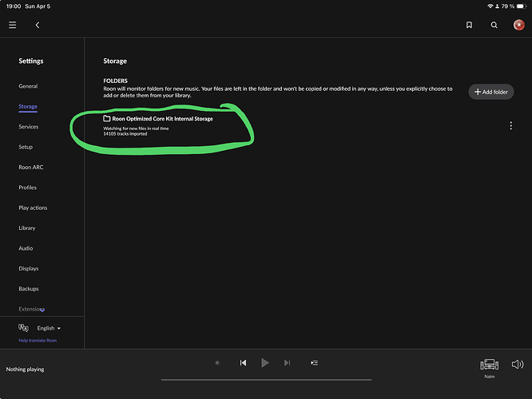Open Library settings
The width and height of the screenshot is (532, 399).
point(27,228)
